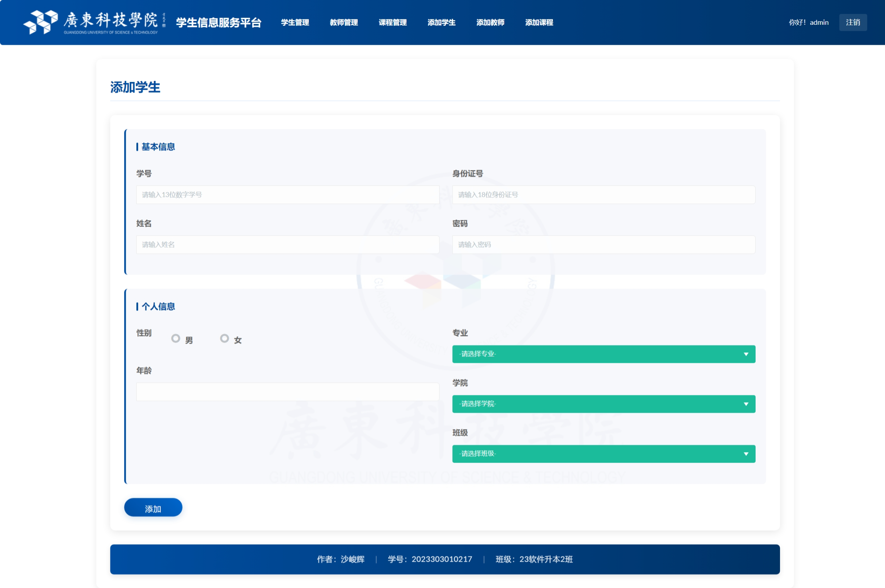The image size is (885, 588).
Task: Focus the 密码 input field
Action: point(603,244)
